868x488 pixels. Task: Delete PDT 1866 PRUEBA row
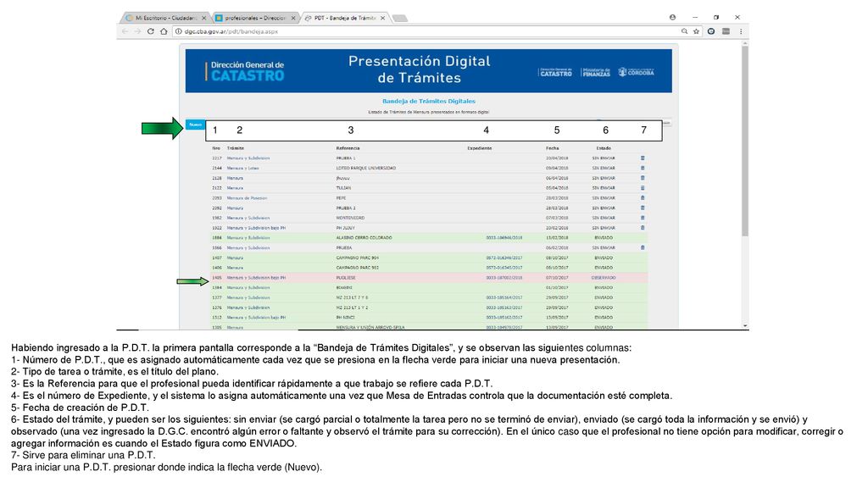click(x=643, y=248)
